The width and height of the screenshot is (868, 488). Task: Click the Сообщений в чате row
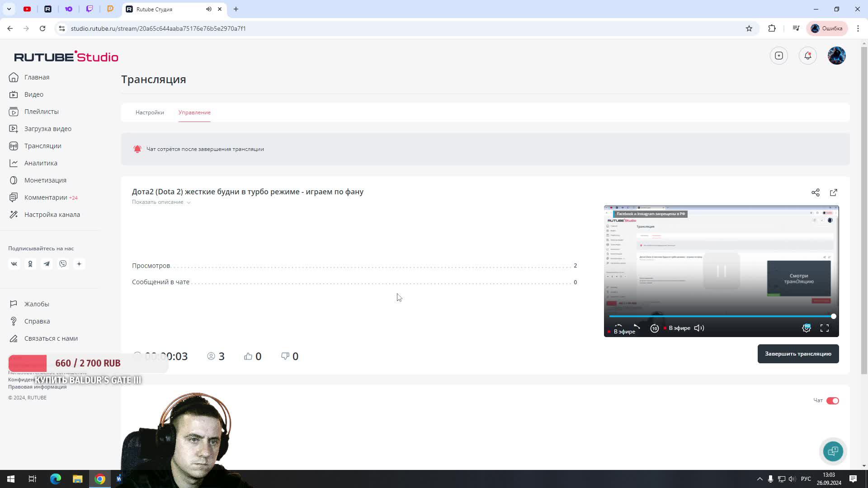pos(354,282)
